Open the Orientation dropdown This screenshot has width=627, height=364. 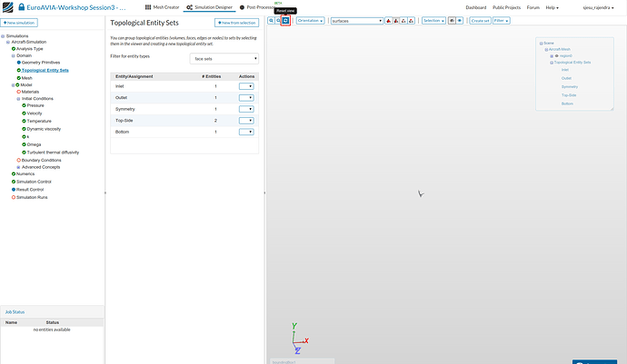click(310, 21)
